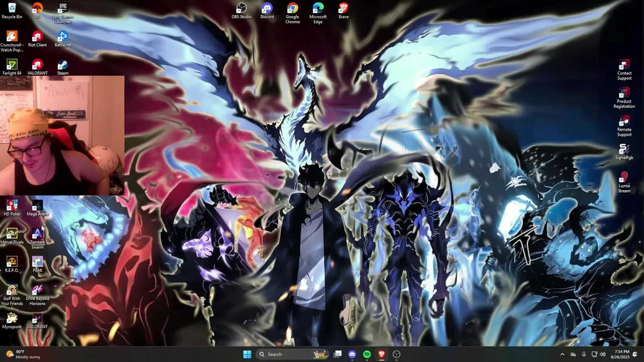The width and height of the screenshot is (644, 362).
Task: Open the volume speaker tray icon
Action: pos(603,354)
